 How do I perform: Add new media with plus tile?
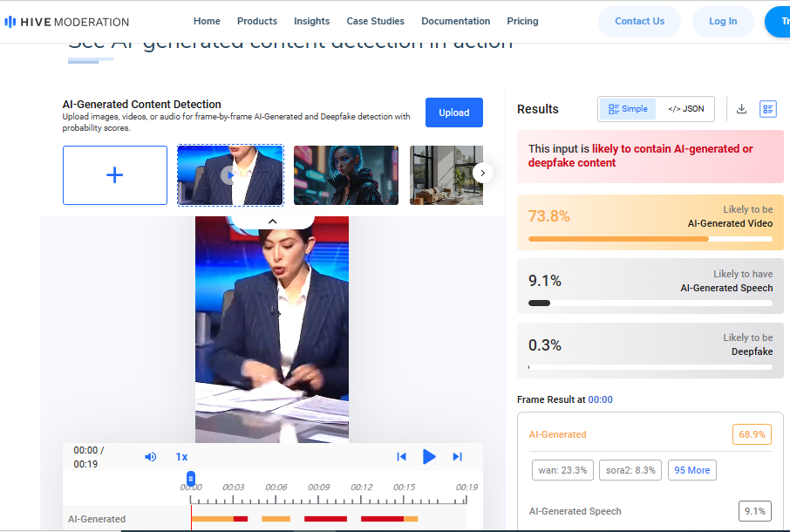(x=115, y=175)
